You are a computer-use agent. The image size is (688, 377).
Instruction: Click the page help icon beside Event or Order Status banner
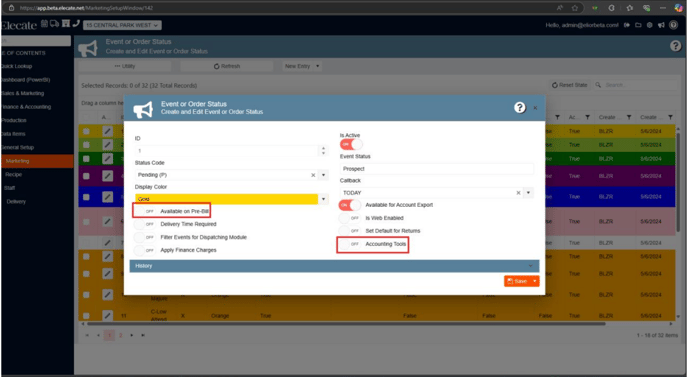tap(676, 46)
